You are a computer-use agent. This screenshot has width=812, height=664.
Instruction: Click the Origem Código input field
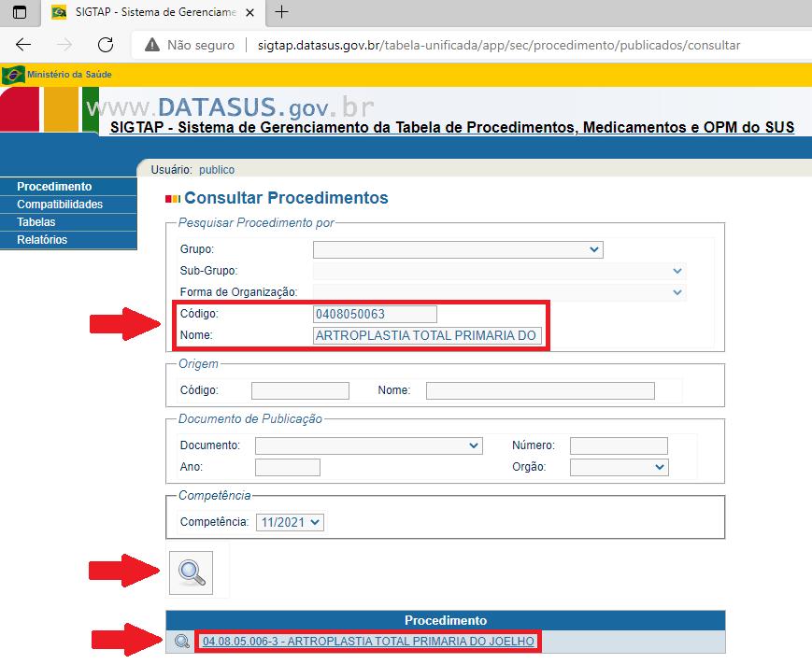coord(300,390)
